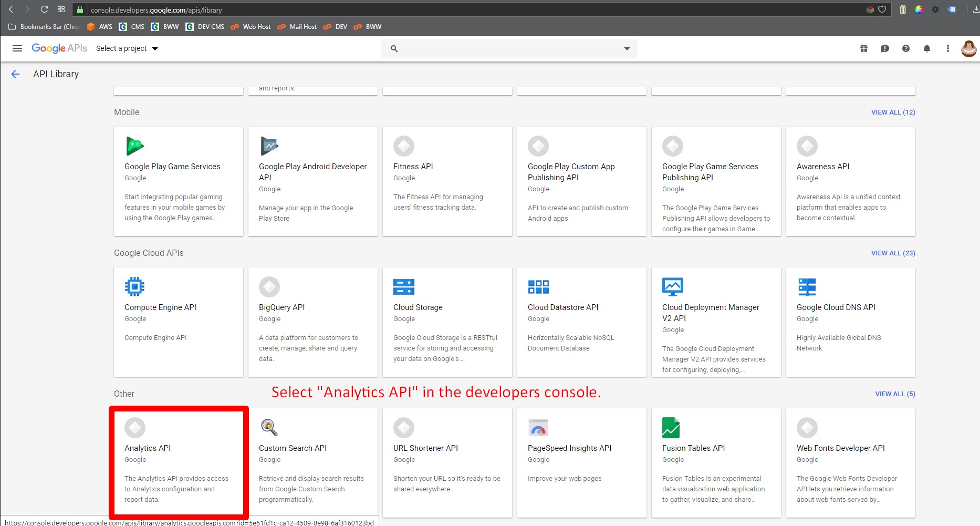Viewport: 980px width, 526px height.
Task: View all 23 Google Cloud APIs
Action: [893, 253]
